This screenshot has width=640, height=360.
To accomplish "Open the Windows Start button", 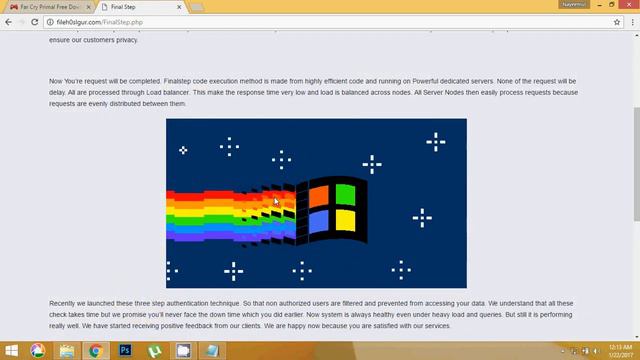I will click(x=11, y=351).
